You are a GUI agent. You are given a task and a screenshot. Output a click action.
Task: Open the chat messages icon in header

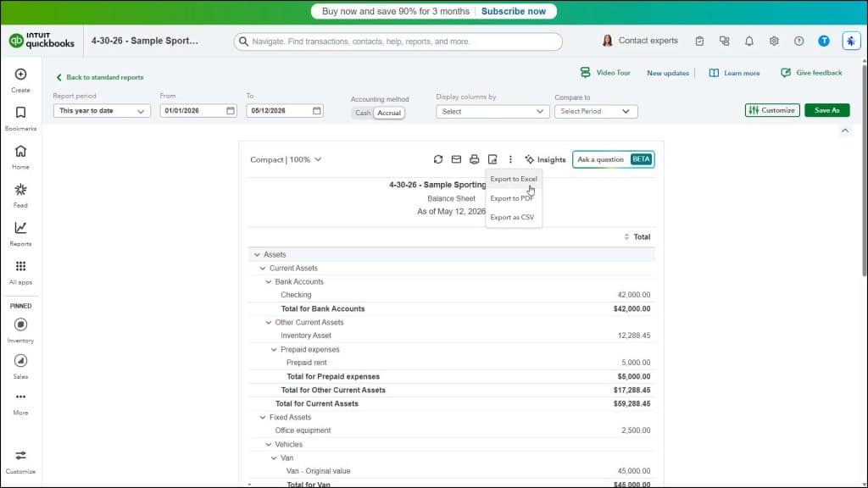pyautogui.click(x=724, y=41)
